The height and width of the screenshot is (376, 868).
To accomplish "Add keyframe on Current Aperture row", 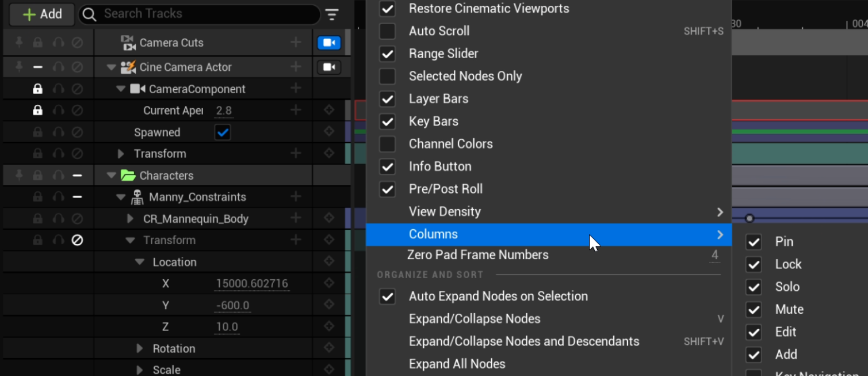I will pos(329,111).
